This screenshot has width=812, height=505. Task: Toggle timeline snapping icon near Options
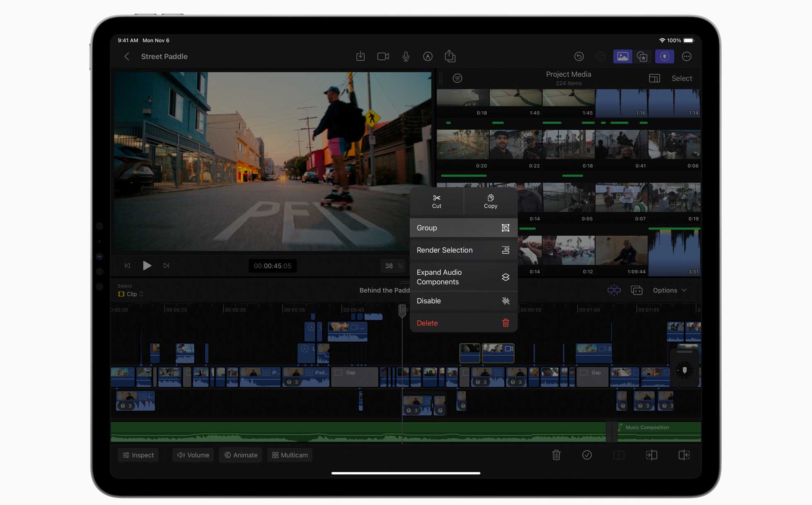(614, 290)
